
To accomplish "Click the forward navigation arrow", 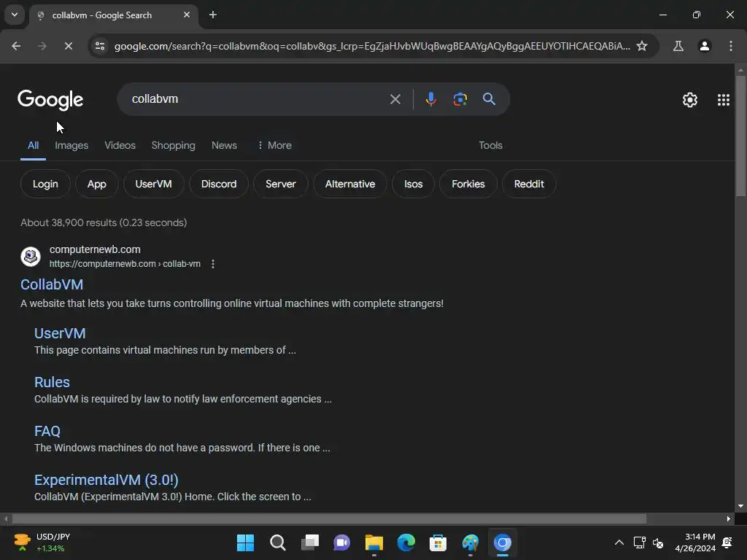I will coord(42,46).
